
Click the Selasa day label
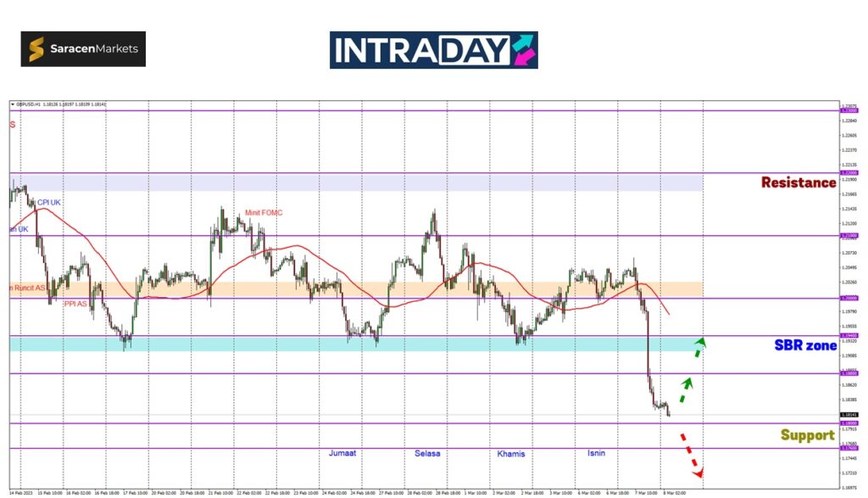tap(427, 453)
